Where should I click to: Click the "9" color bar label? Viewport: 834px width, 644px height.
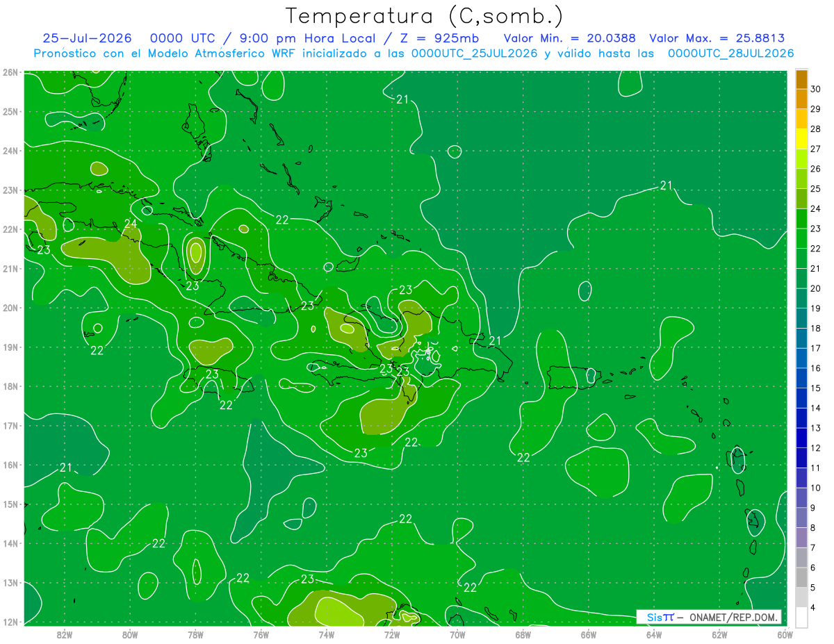point(813,508)
